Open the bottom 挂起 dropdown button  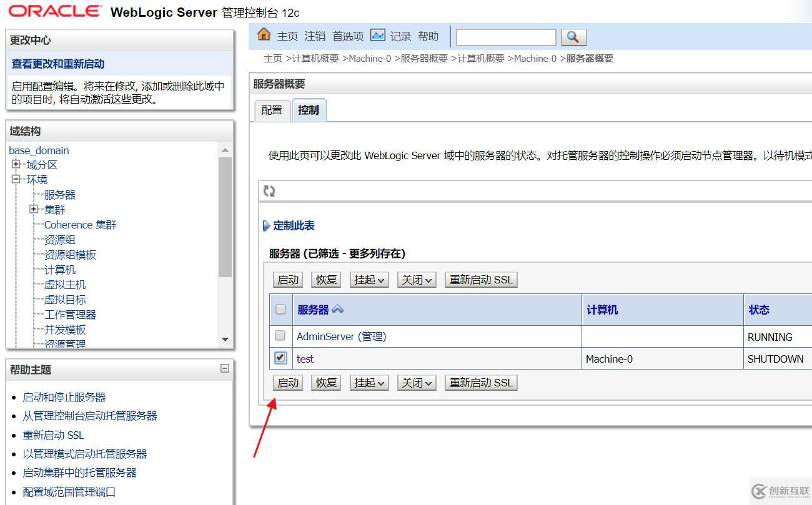pyautogui.click(x=369, y=383)
